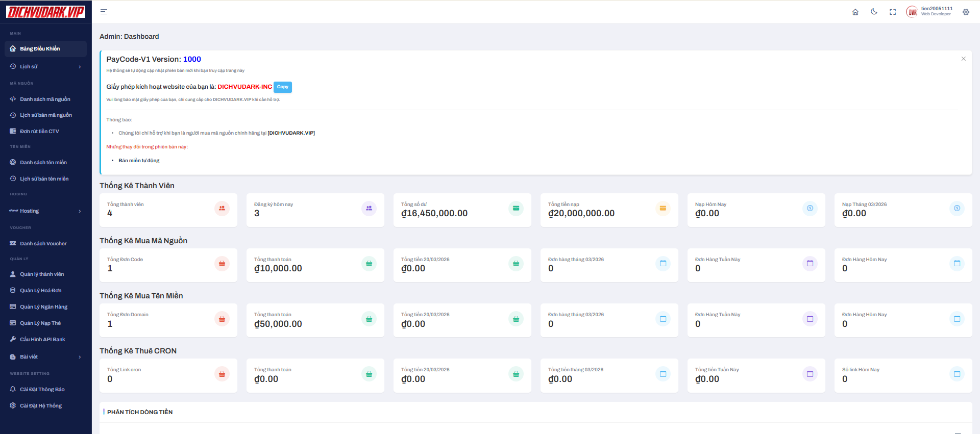The image size is (980, 434).
Task: Click the DICHVUDARK.VIP logo
Action: [45, 12]
